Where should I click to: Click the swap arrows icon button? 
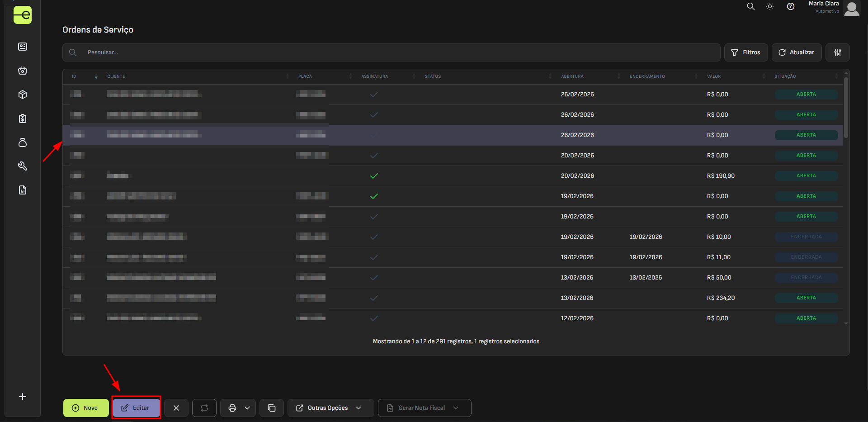pyautogui.click(x=204, y=408)
